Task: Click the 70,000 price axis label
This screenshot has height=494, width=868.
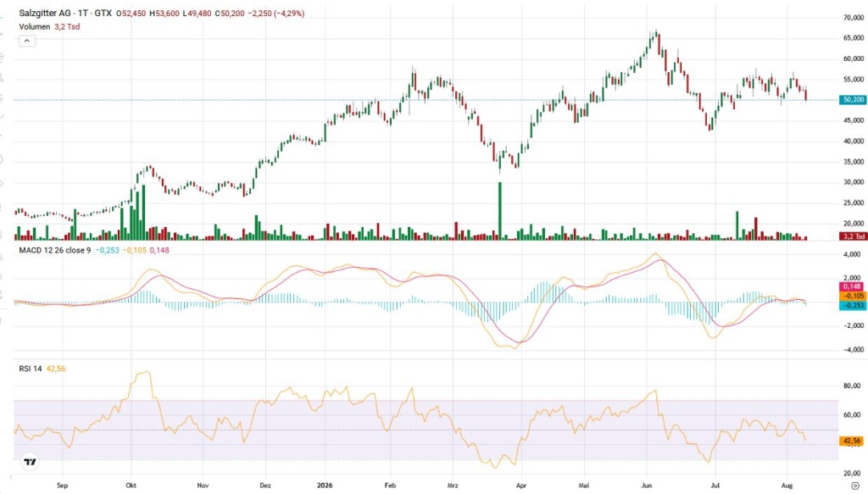Action: pyautogui.click(x=854, y=18)
